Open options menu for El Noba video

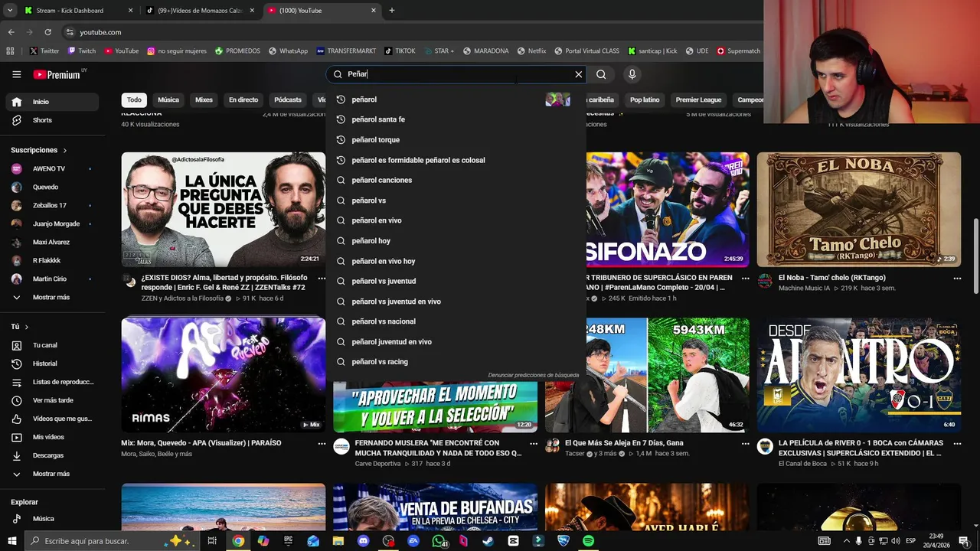tap(957, 279)
